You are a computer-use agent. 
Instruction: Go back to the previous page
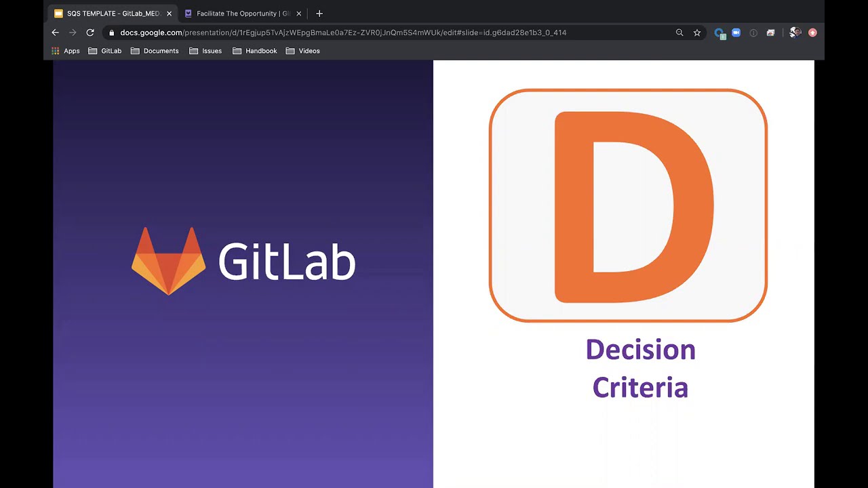pyautogui.click(x=56, y=33)
